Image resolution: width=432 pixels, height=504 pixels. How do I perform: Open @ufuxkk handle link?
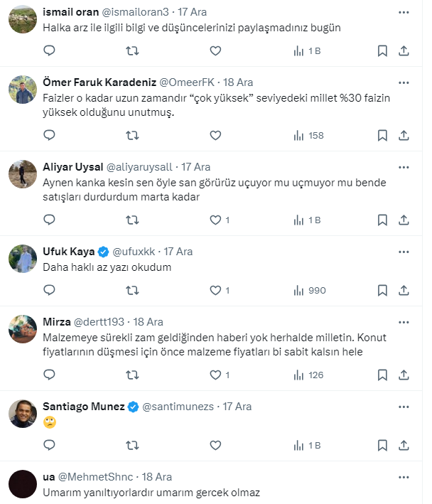click(x=135, y=252)
